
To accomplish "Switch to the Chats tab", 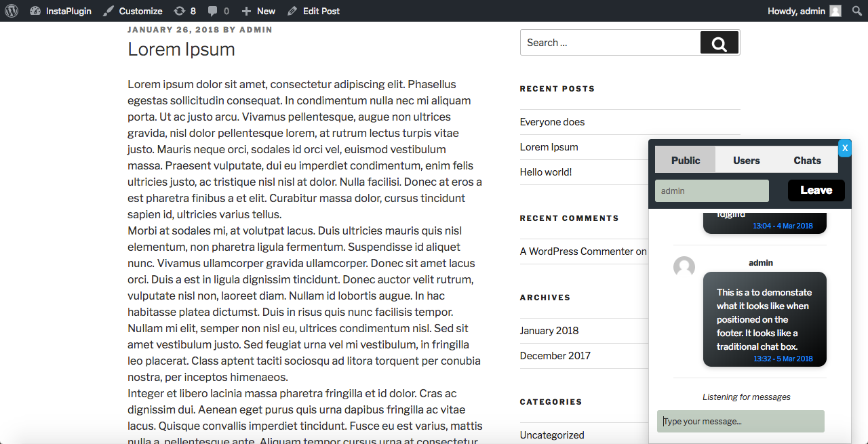I will click(807, 160).
